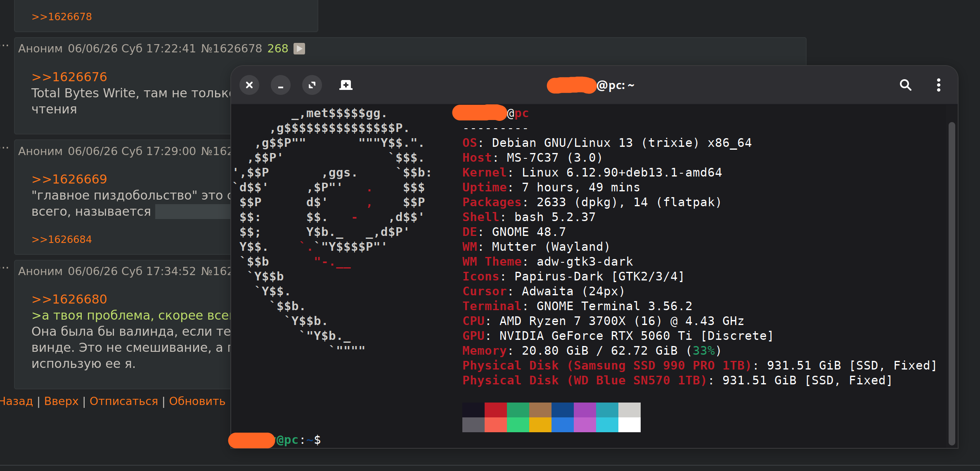
Task: Click the white block in the terminal palette
Action: (x=629, y=425)
